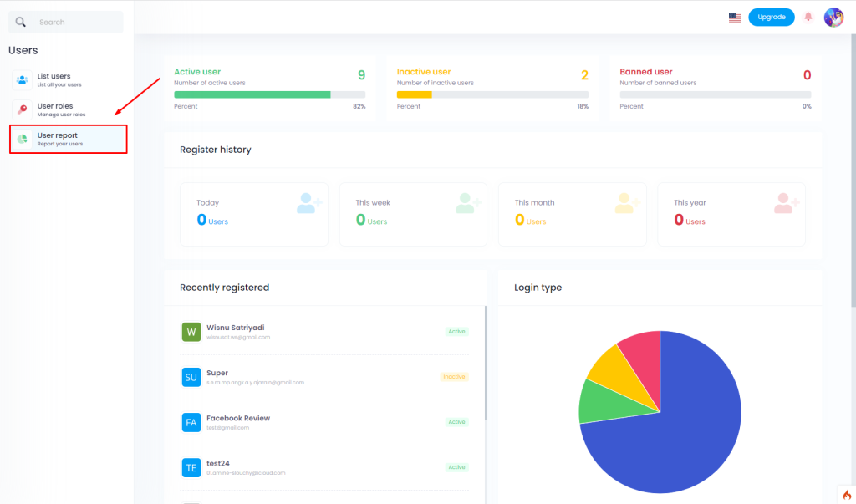Click the This month yellow user-plus icon

point(627,203)
